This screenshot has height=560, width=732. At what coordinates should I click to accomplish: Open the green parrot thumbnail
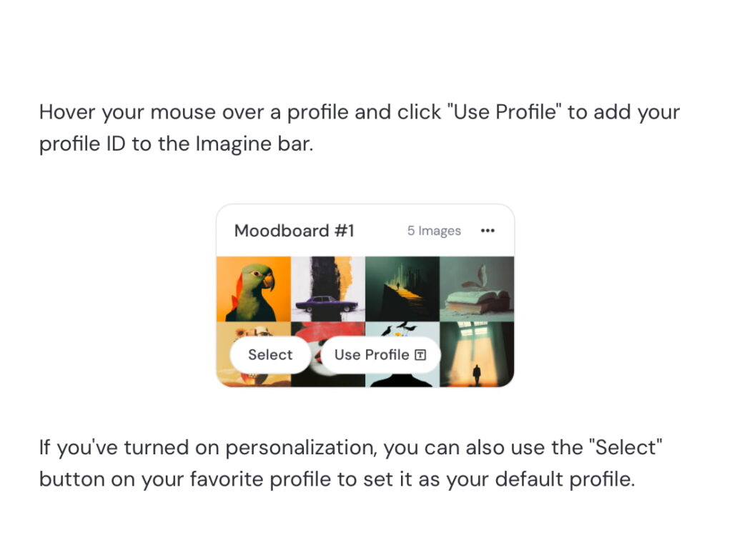pyautogui.click(x=254, y=289)
